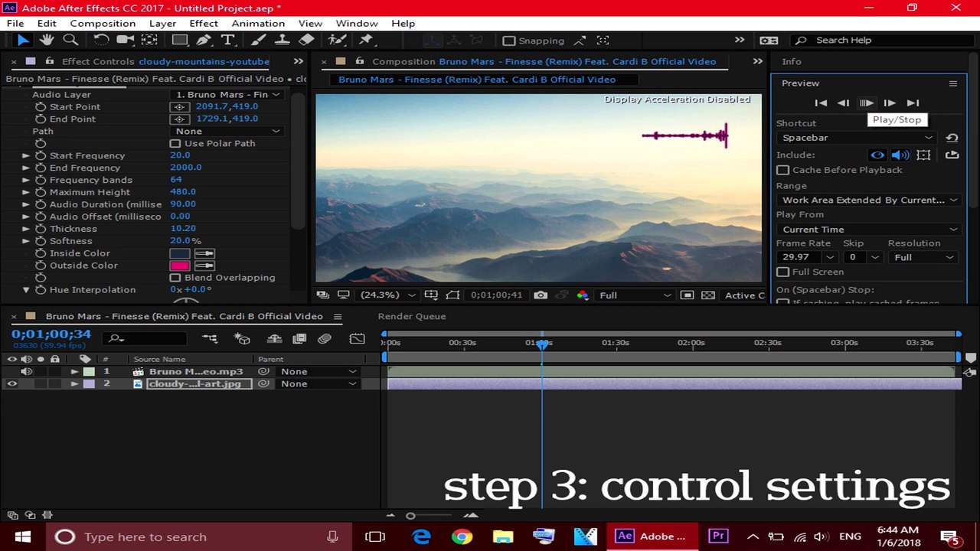Open the Path dropdown set to None
980x551 pixels.
(227, 132)
